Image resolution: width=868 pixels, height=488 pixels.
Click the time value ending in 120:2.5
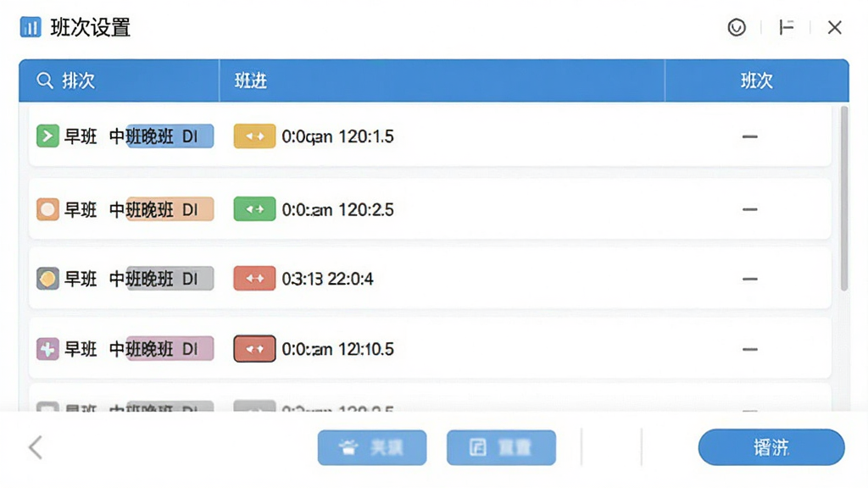click(337, 210)
